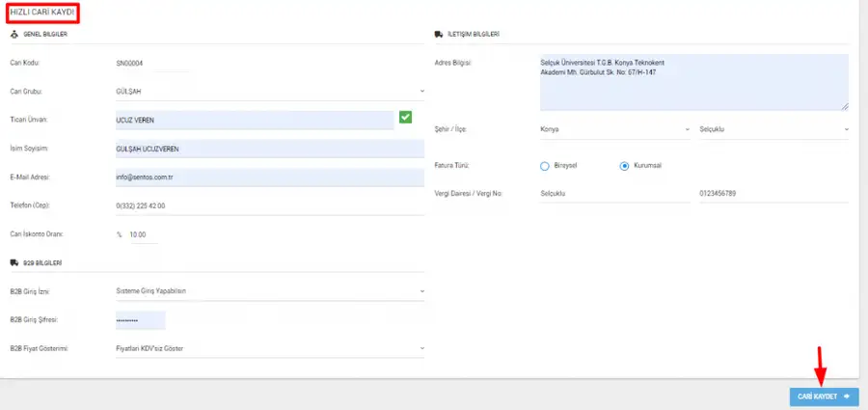Click the B2B Giriş Şifresi password field
868x410 pixels.
(141, 320)
